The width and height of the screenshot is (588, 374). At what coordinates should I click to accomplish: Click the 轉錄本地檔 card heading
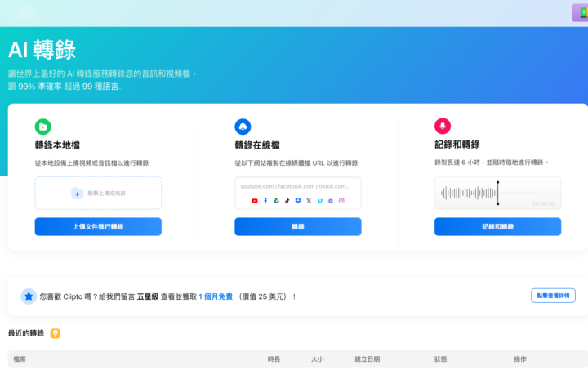(57, 145)
